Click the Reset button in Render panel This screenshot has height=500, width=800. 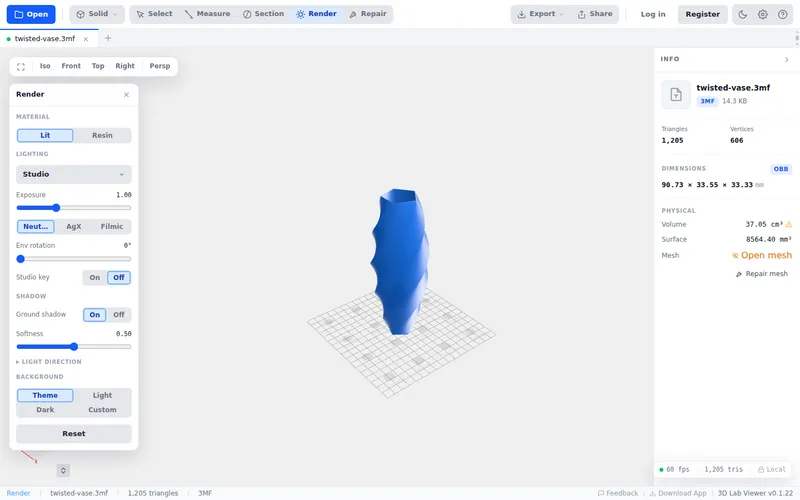[x=73, y=434]
